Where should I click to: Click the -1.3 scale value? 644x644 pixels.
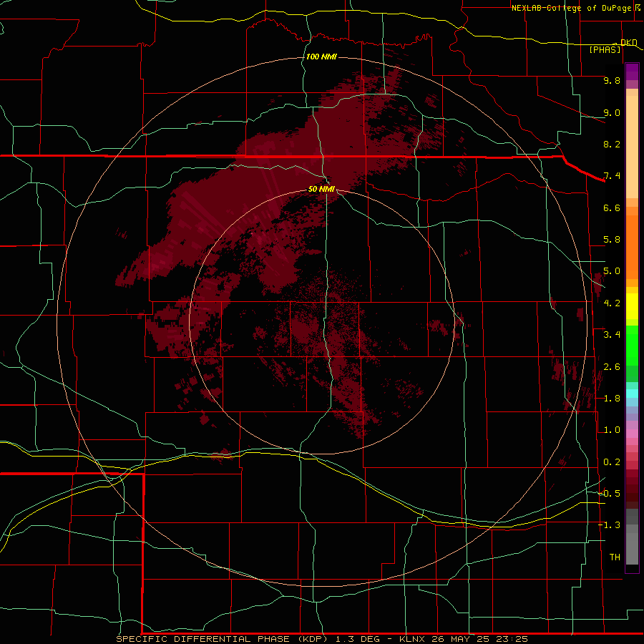point(609,525)
